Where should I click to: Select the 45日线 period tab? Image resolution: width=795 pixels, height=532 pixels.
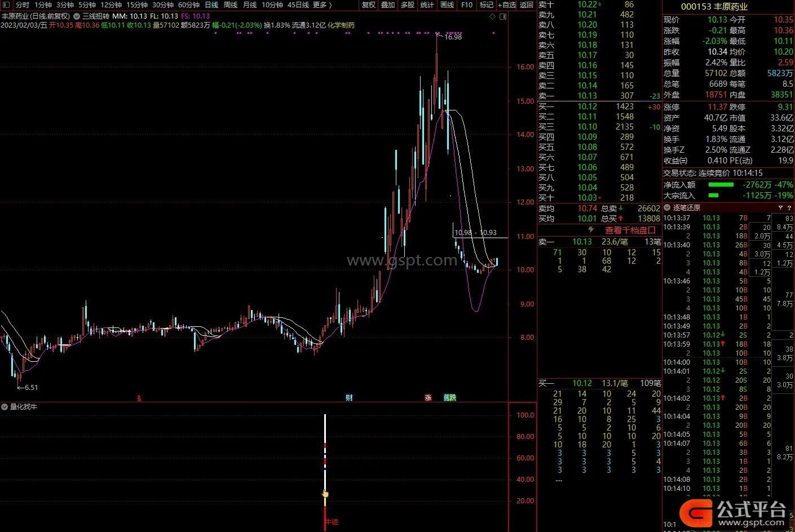[298, 5]
